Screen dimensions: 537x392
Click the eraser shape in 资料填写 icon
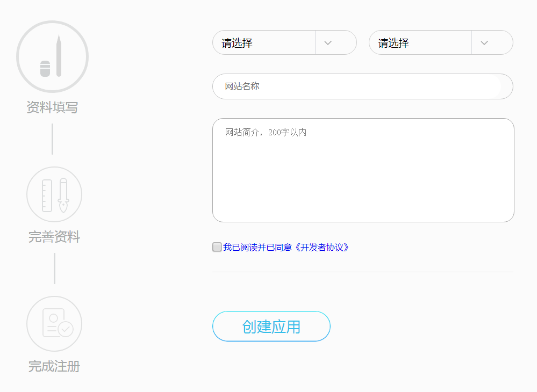click(45, 68)
